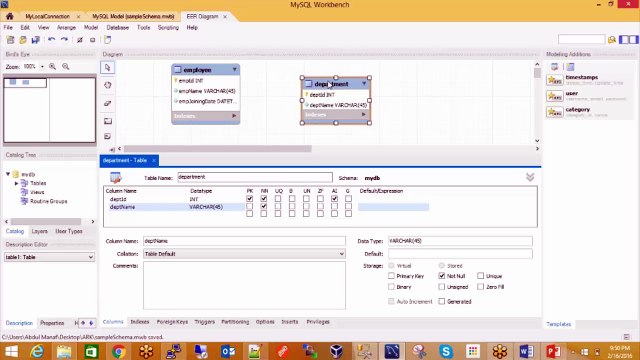Collapse the table editor header chevrons
The height and width of the screenshot is (360, 640).
[530, 177]
